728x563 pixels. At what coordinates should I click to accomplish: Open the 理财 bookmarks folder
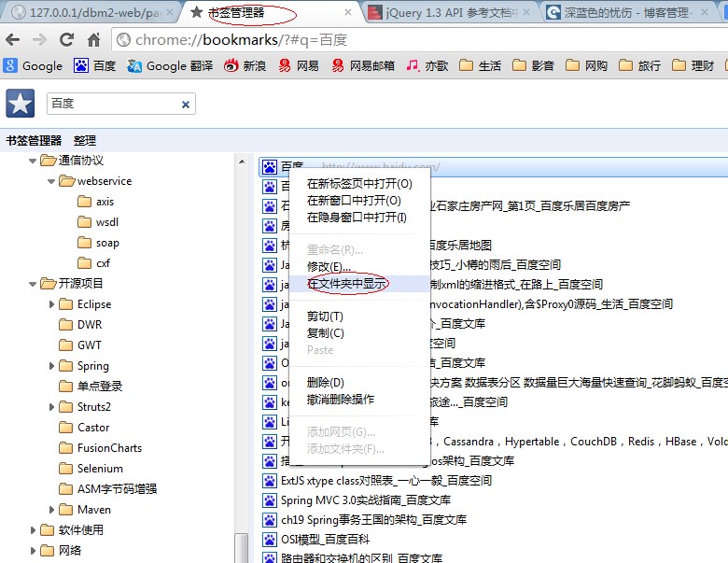pos(693,65)
